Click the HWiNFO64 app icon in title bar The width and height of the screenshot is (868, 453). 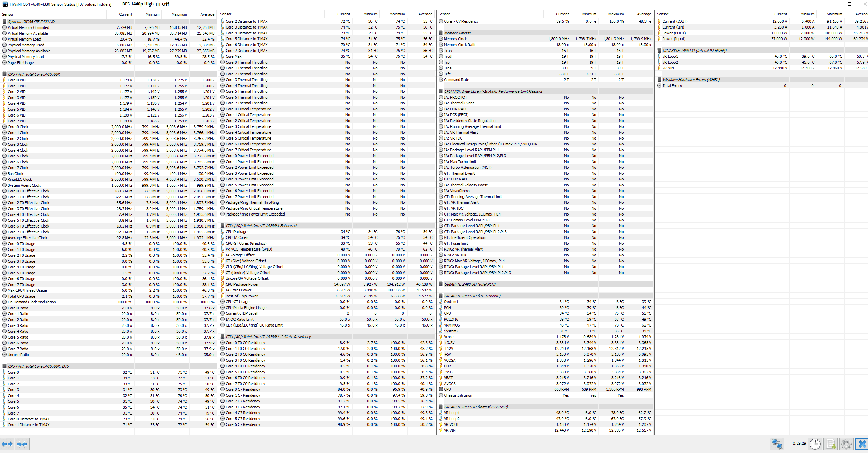pos(5,4)
